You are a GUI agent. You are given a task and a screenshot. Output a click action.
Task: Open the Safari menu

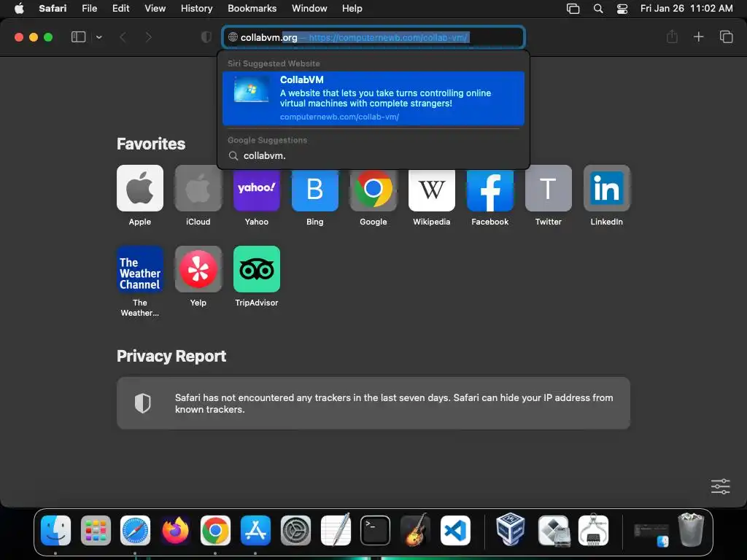[53, 9]
